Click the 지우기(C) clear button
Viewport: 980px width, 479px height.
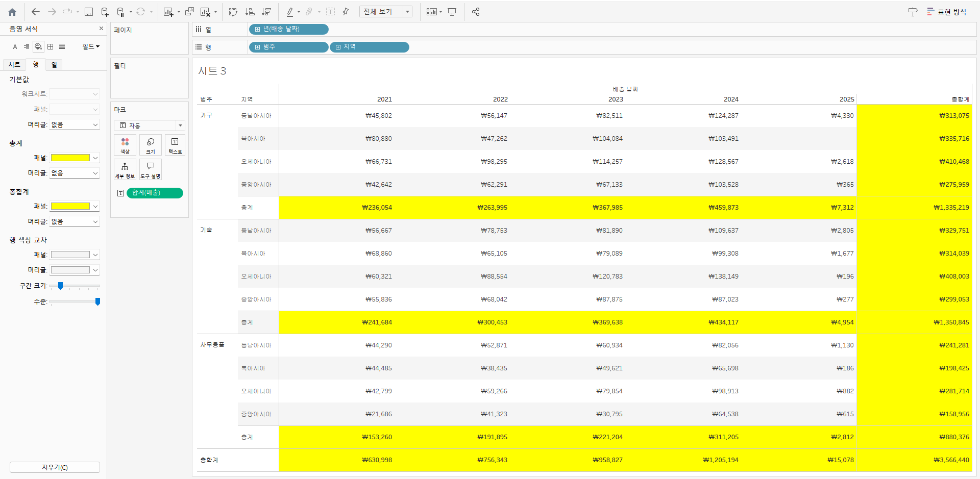(55, 467)
